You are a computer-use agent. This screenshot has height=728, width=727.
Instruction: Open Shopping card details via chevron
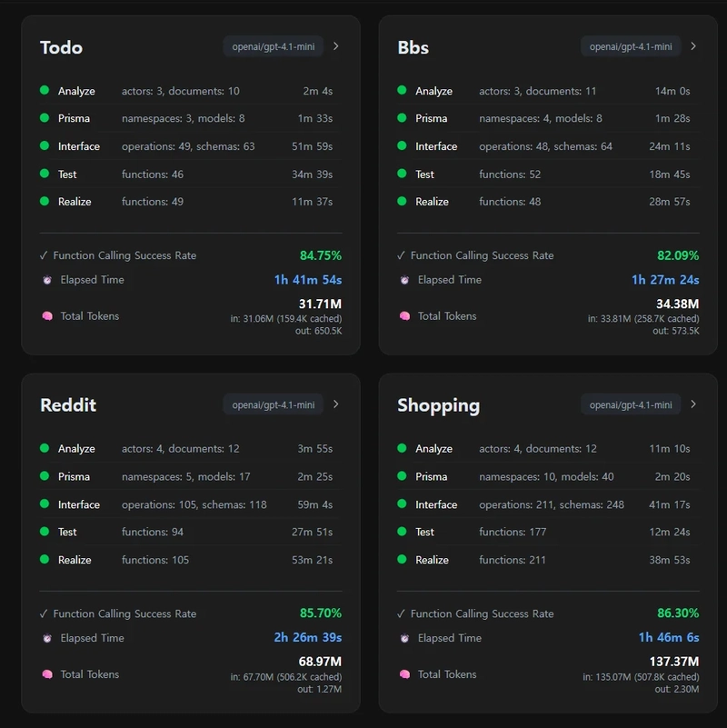point(693,404)
